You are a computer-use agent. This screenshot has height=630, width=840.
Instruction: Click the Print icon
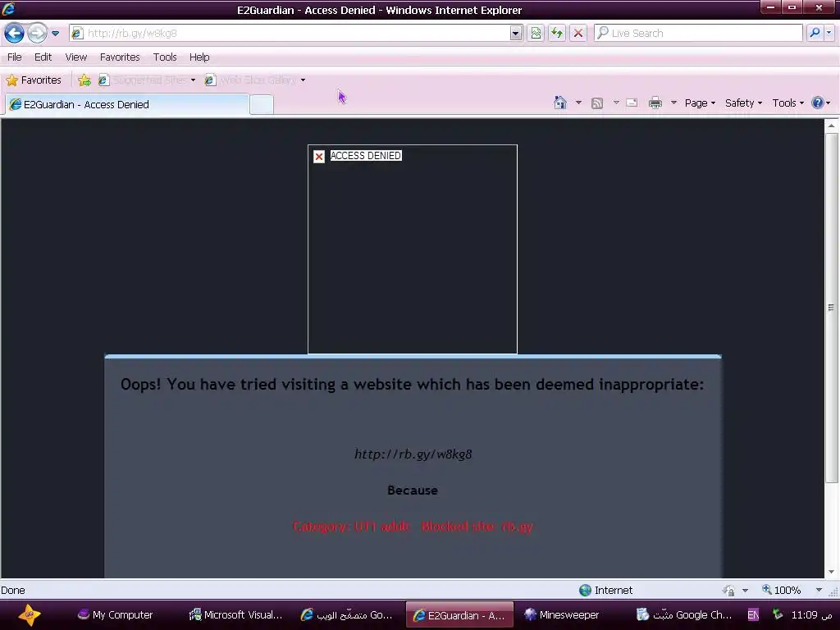pyautogui.click(x=655, y=103)
